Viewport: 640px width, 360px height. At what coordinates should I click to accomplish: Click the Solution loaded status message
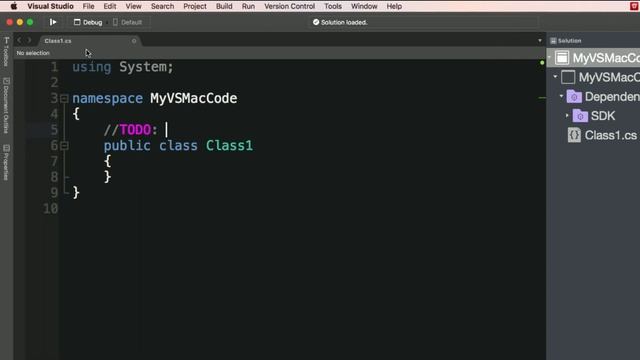[x=344, y=22]
